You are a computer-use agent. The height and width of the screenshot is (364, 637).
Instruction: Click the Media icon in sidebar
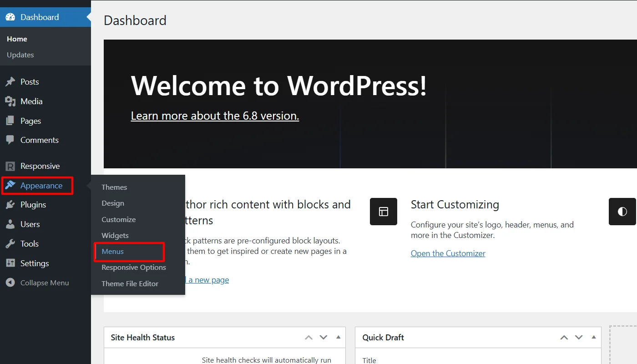[x=10, y=101]
